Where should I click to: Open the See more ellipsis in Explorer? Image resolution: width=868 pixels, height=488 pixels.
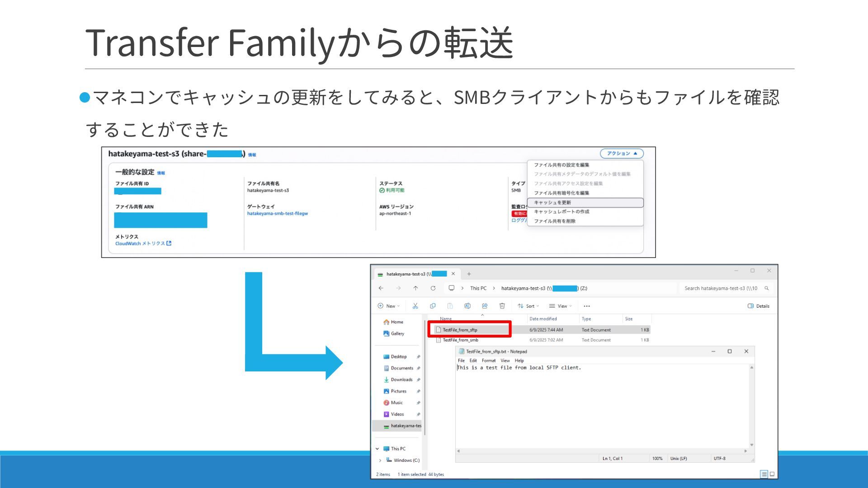(587, 306)
